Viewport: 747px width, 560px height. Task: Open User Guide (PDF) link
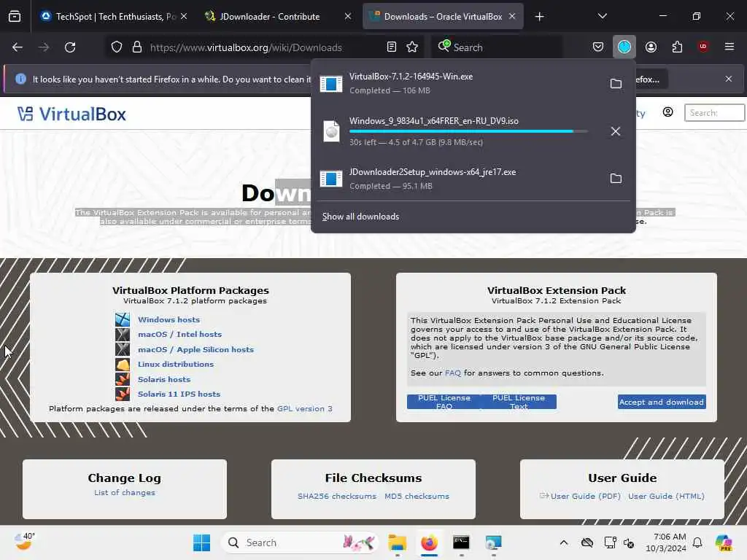[x=586, y=496]
